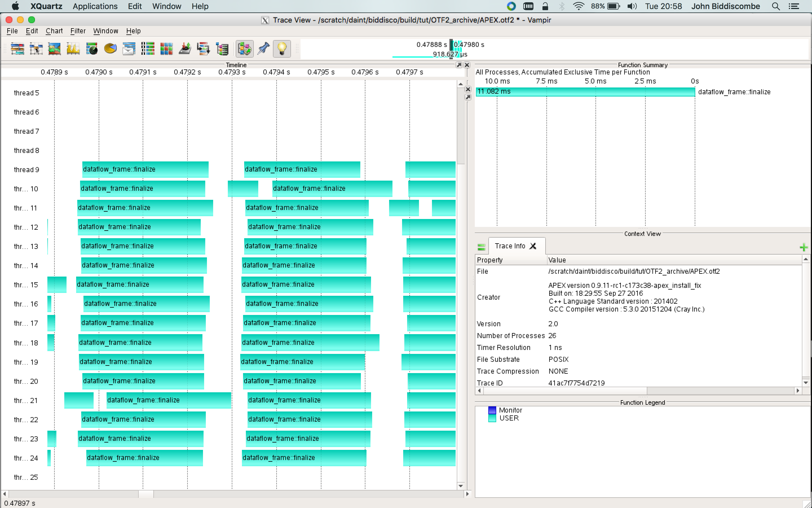
Task: Click the volume icon in menu bar
Action: pos(632,6)
